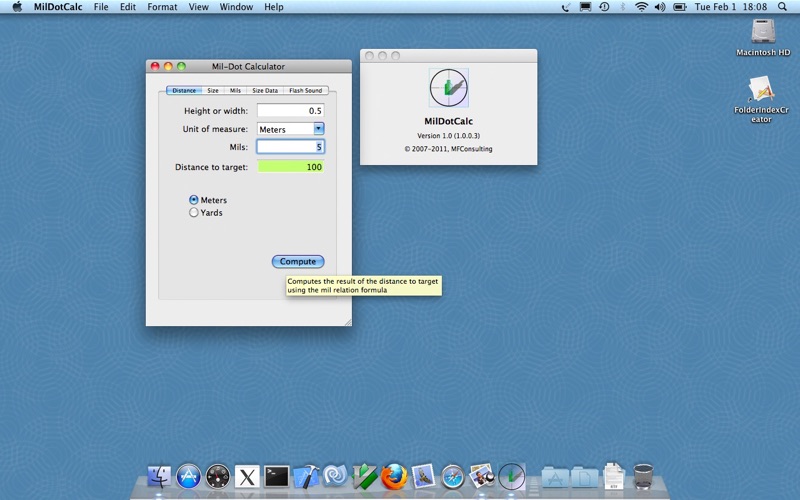Show battery status menu

pos(679,7)
